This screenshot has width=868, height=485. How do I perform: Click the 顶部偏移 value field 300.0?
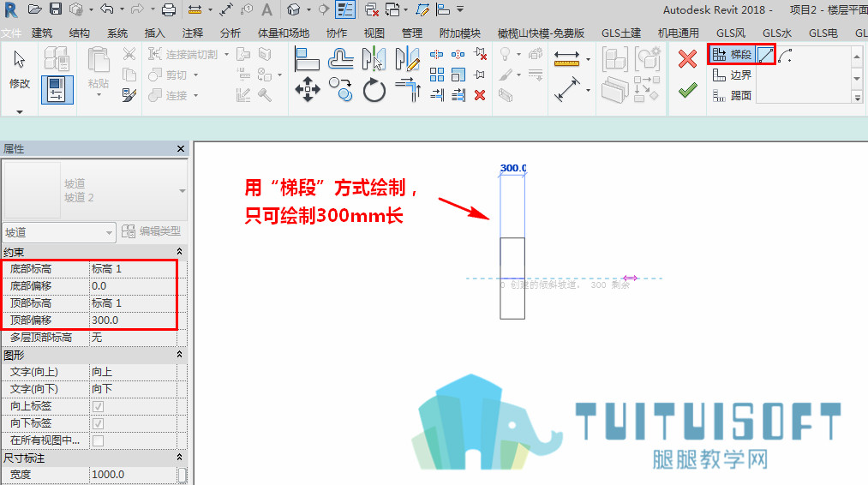point(133,320)
